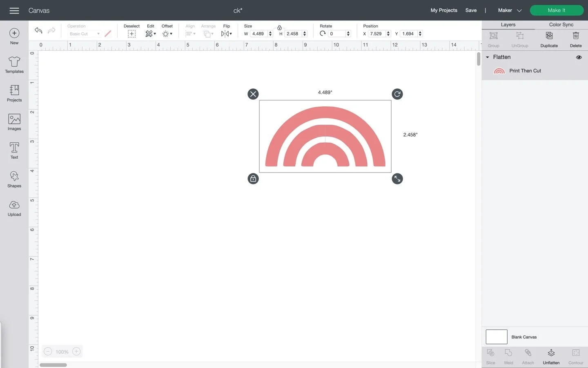This screenshot has width=588, height=368.
Task: Unlock proportions with the lock icon
Action: tap(253, 179)
